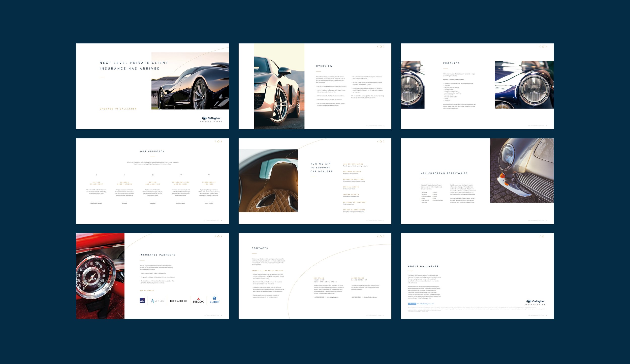Image resolution: width=630 pixels, height=364 pixels.
Task: Click the Chubb partner logo
Action: 178,301
